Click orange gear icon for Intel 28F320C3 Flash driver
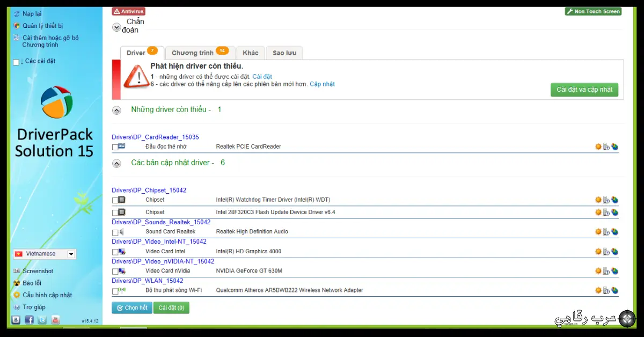644x337 pixels. coord(598,212)
